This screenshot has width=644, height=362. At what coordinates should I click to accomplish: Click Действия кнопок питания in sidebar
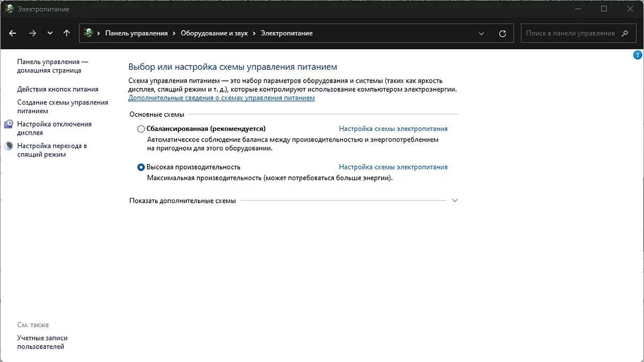click(x=57, y=90)
